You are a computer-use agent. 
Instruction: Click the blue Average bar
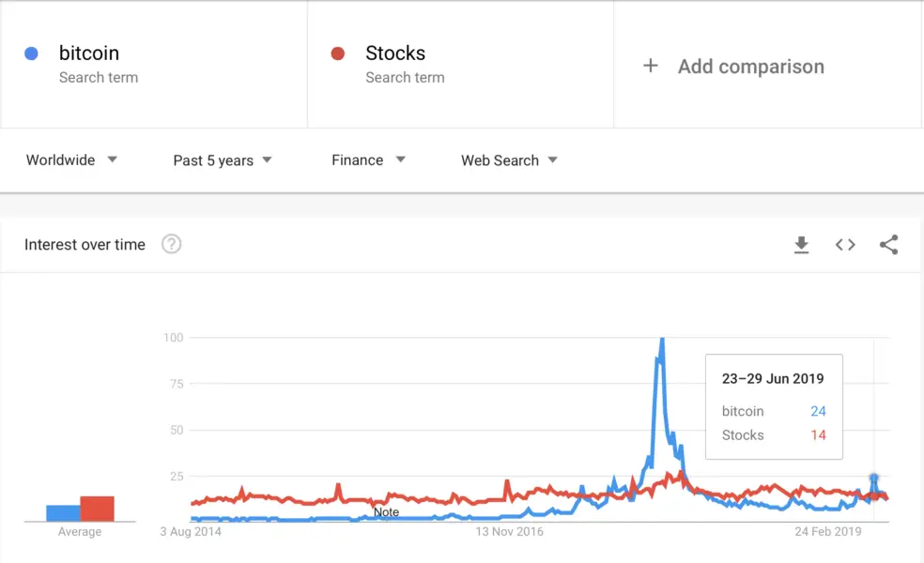coord(63,513)
